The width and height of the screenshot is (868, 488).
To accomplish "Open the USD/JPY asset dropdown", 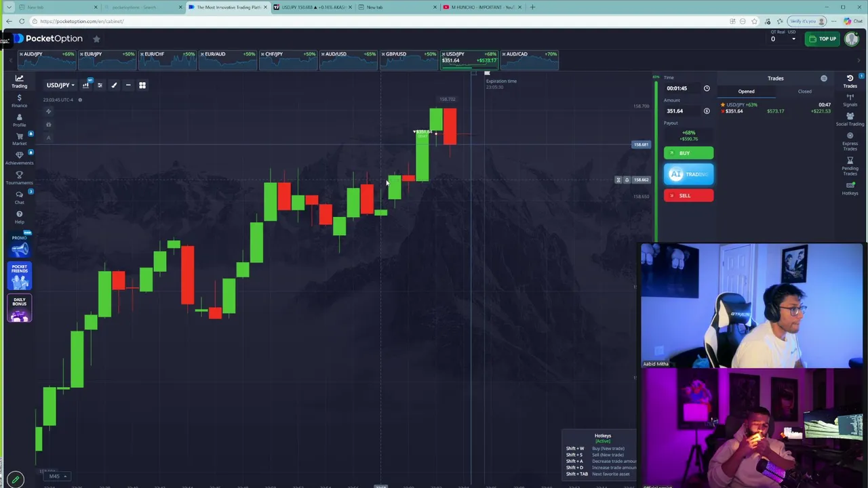I will point(60,85).
